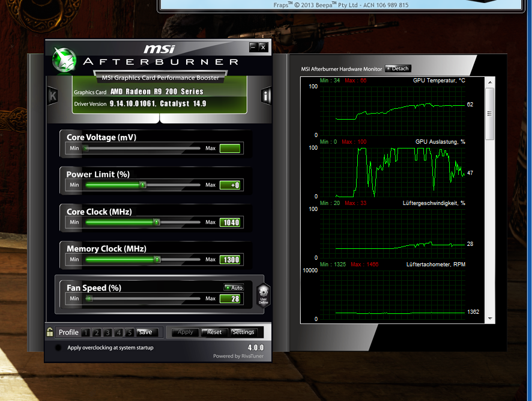Detach the Hardware Monitor panel
Image resolution: width=532 pixels, height=401 pixels.
tap(398, 69)
